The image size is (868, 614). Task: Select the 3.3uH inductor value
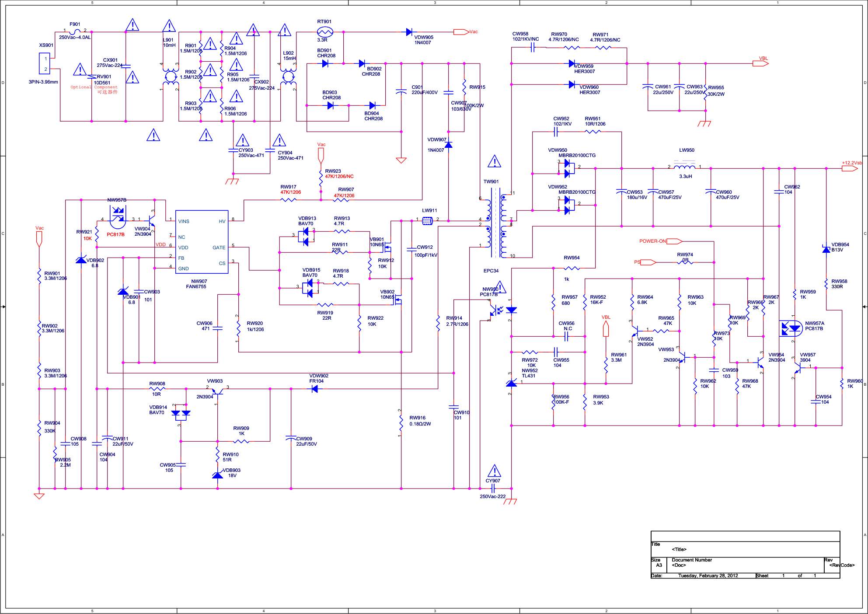[x=686, y=177]
